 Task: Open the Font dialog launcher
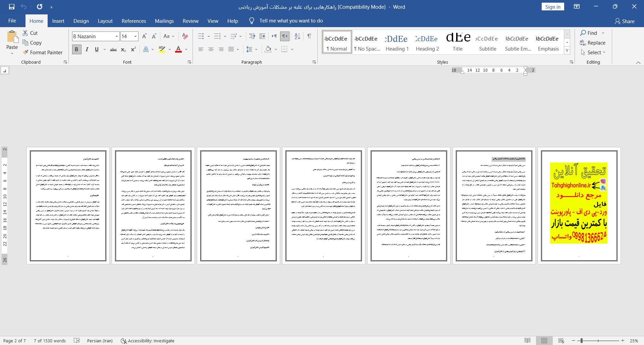(x=190, y=62)
